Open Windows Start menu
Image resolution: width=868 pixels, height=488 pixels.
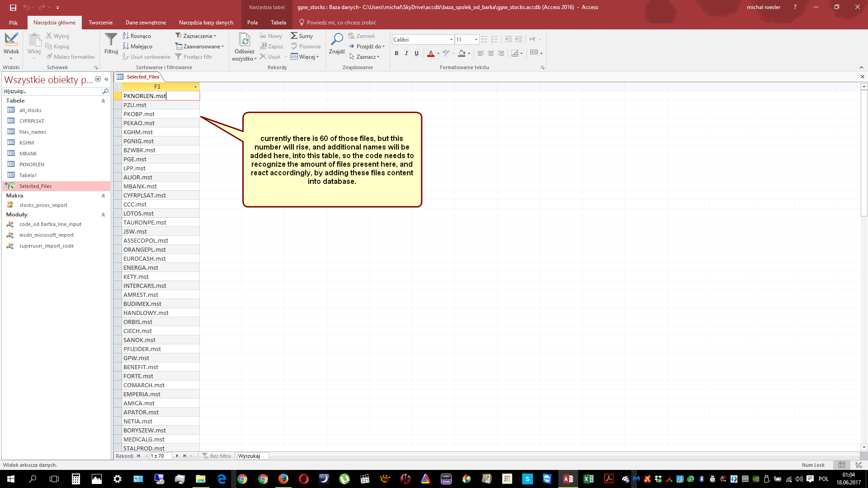point(11,479)
